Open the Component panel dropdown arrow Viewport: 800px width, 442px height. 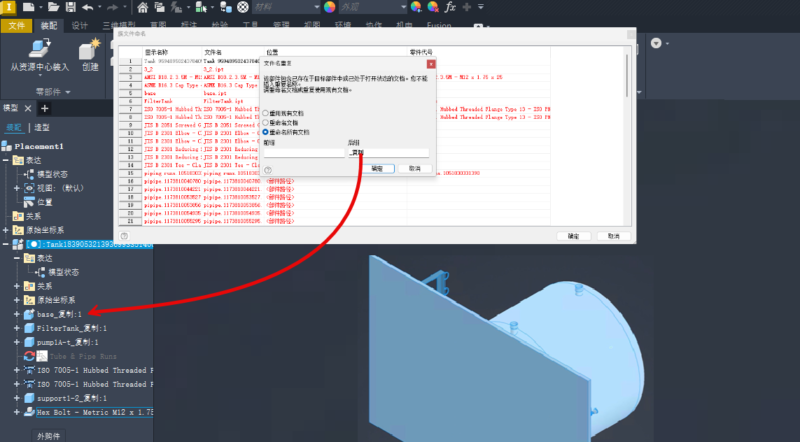tap(68, 92)
